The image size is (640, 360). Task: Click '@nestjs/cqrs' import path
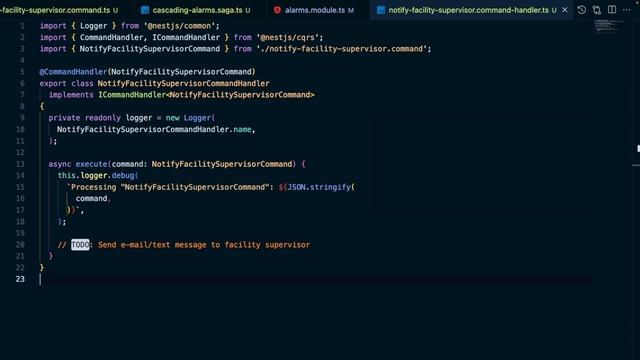click(x=287, y=38)
